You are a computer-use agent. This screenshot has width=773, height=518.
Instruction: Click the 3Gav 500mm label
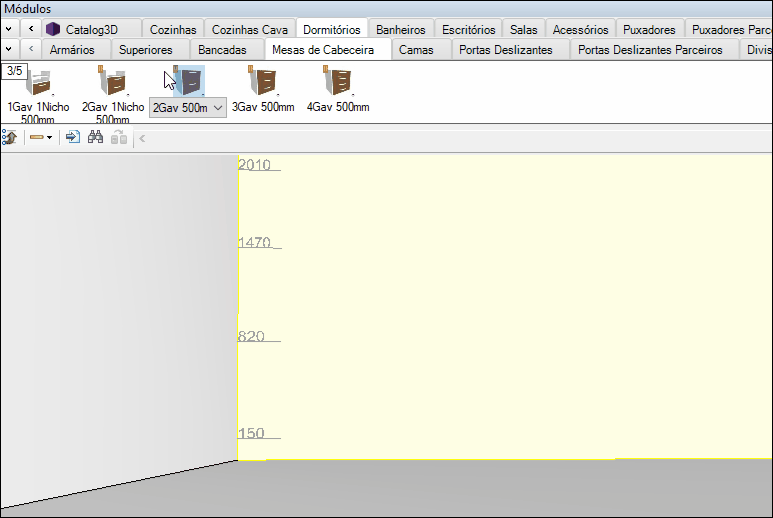click(x=263, y=107)
